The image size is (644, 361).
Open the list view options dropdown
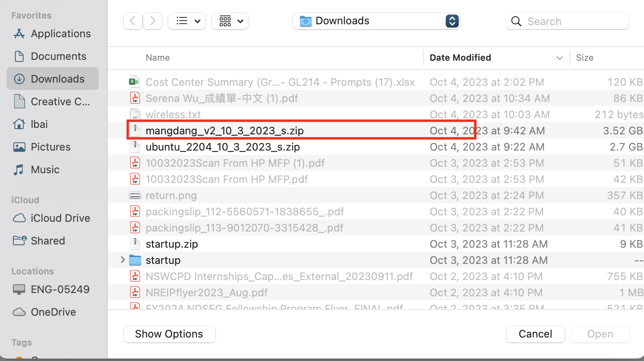tap(187, 21)
